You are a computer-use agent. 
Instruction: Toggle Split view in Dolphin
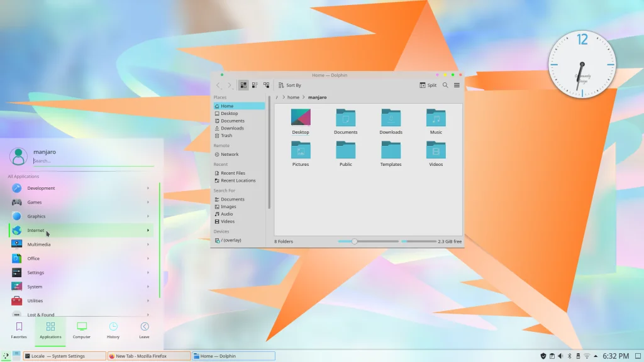click(x=428, y=85)
